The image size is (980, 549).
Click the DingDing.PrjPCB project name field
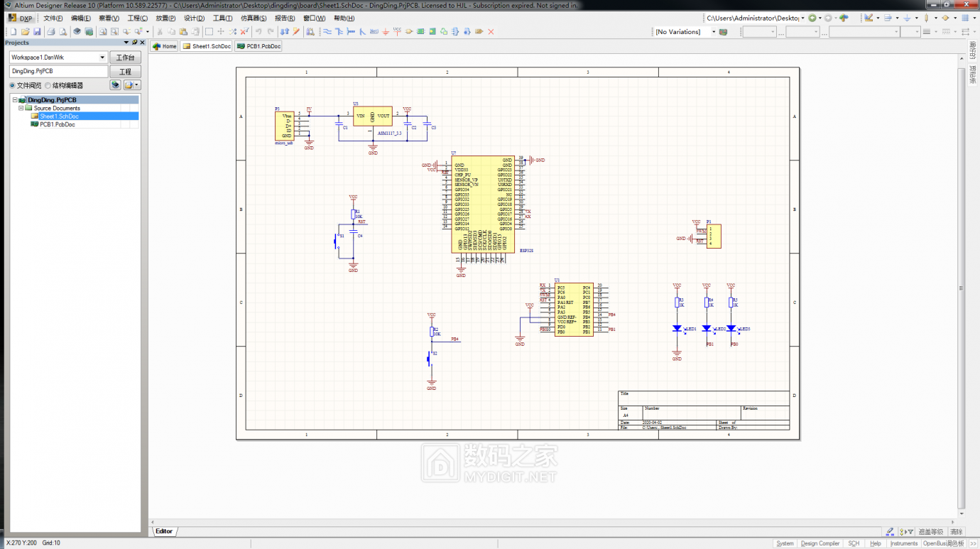[x=58, y=72]
